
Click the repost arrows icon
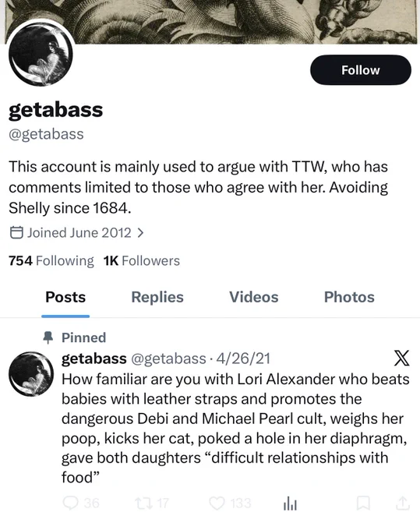pos(143,503)
